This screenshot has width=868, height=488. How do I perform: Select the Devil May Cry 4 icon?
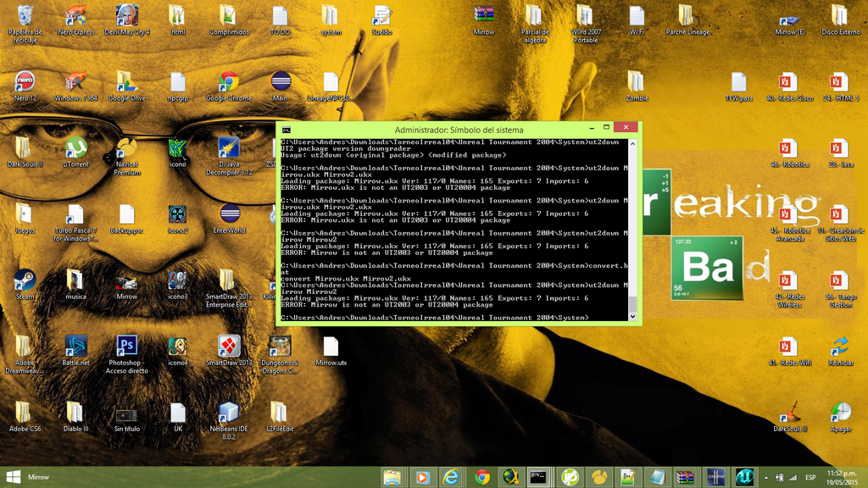(127, 16)
